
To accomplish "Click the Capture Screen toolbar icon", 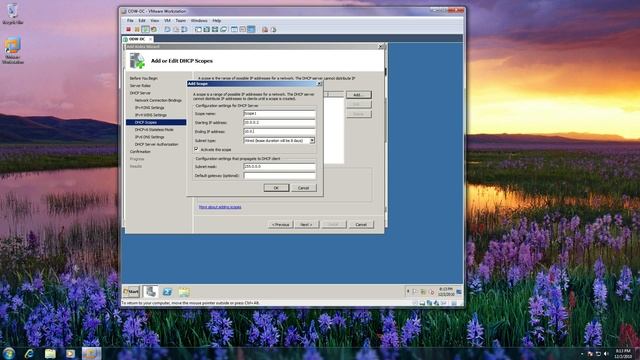I will 265,29.
